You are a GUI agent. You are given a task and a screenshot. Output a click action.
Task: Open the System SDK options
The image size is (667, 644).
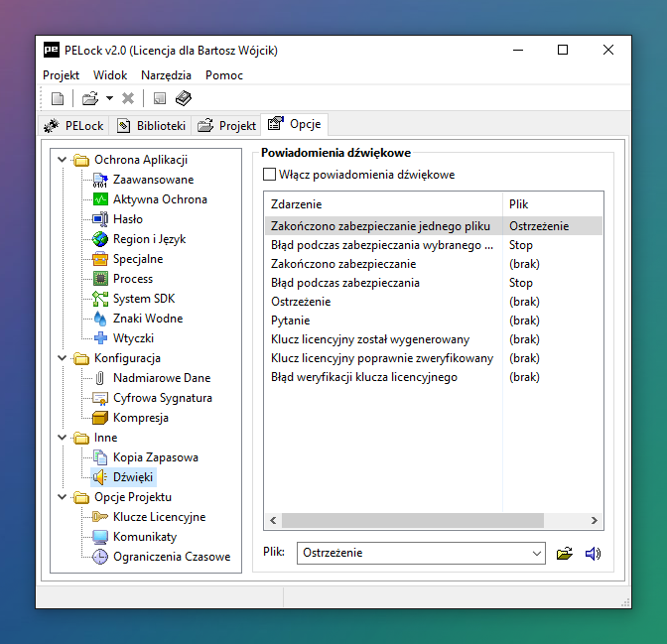pyautogui.click(x=145, y=299)
